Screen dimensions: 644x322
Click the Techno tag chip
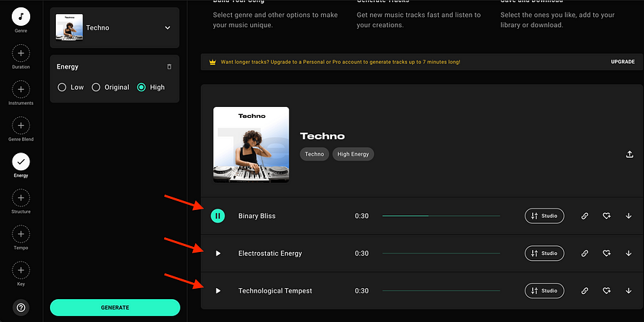pos(314,154)
